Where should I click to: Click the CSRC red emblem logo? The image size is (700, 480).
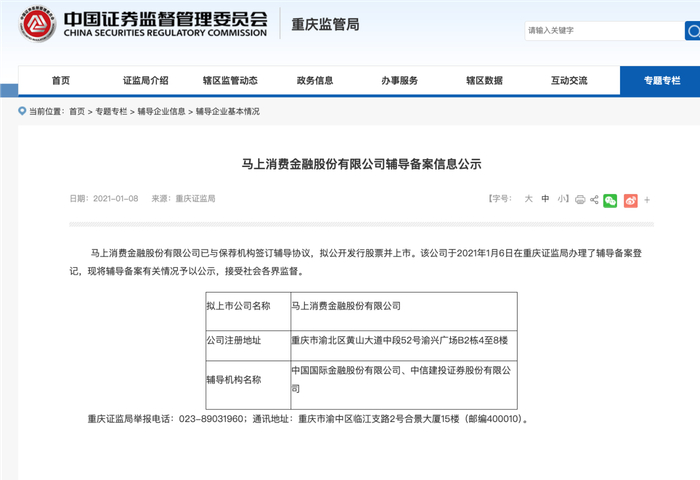click(x=38, y=24)
